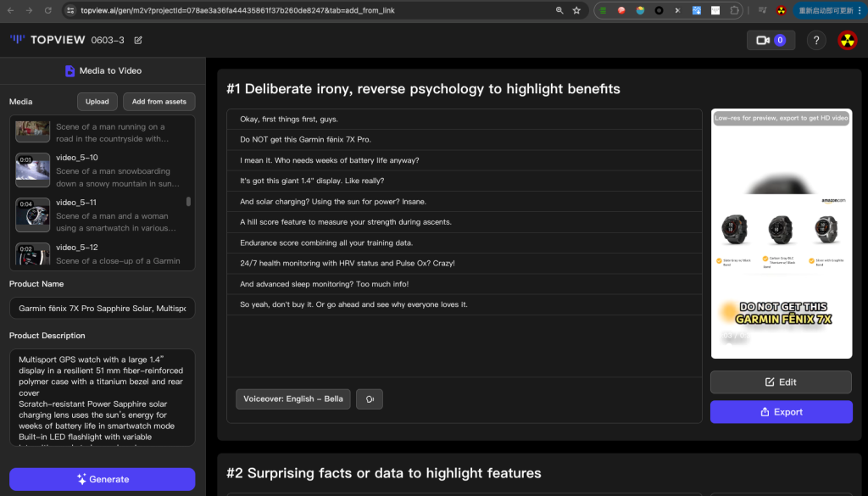
Task: Reload the page in the browser
Action: click(47, 10)
